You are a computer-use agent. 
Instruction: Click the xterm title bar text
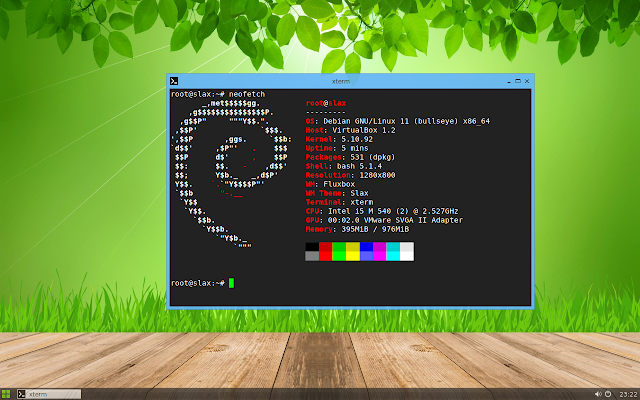[x=341, y=81]
